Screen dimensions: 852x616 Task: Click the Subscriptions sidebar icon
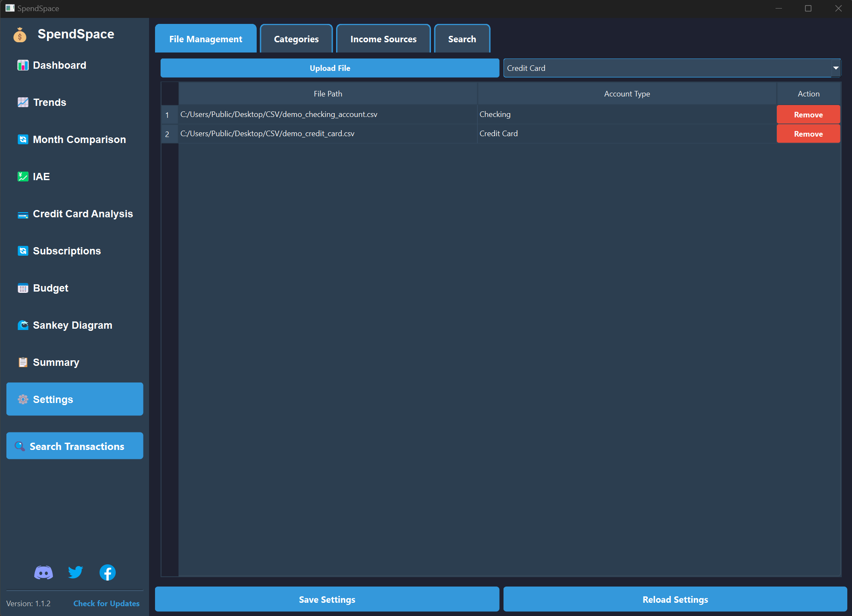tap(23, 251)
